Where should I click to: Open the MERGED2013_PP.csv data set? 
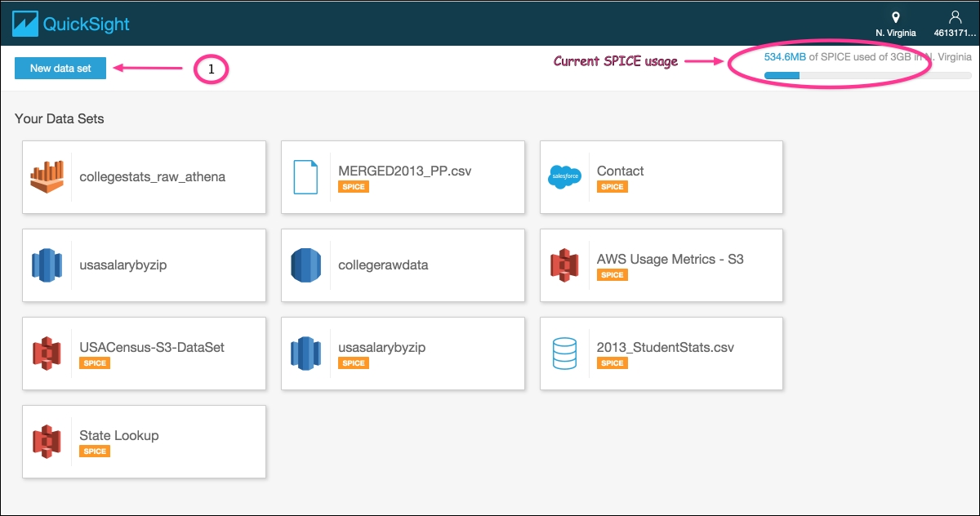(x=403, y=177)
